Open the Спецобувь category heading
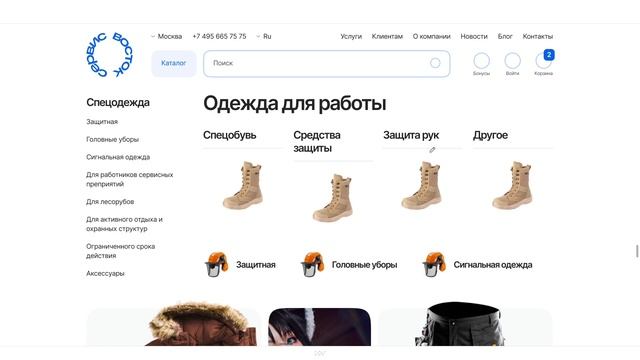The image size is (640, 360). [229, 135]
